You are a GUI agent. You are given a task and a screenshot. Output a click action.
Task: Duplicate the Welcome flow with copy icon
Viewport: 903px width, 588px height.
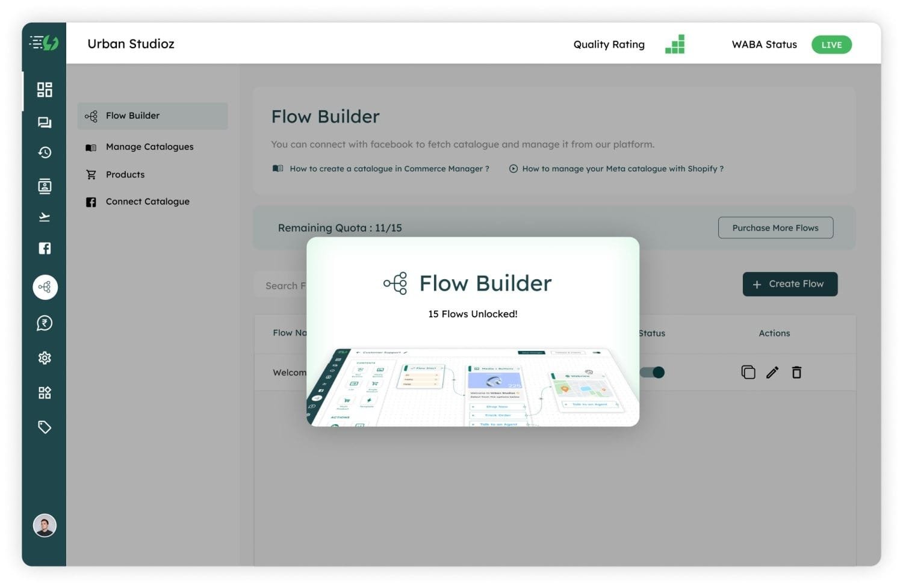[748, 373]
